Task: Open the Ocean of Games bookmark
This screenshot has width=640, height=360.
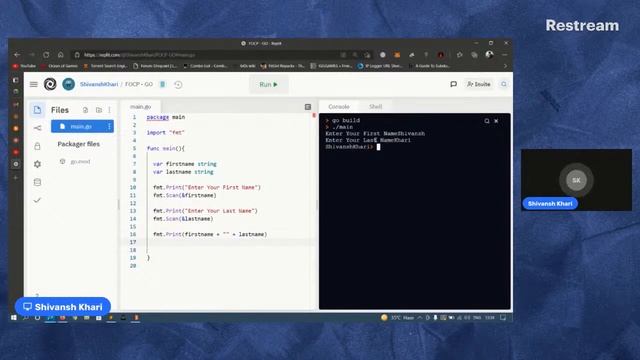Action: (x=60, y=66)
